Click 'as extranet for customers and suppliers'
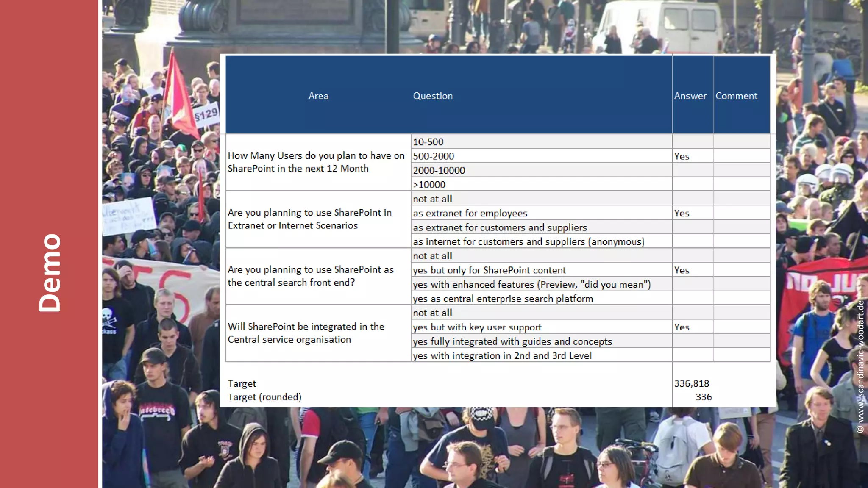This screenshot has height=488, width=868. click(500, 227)
